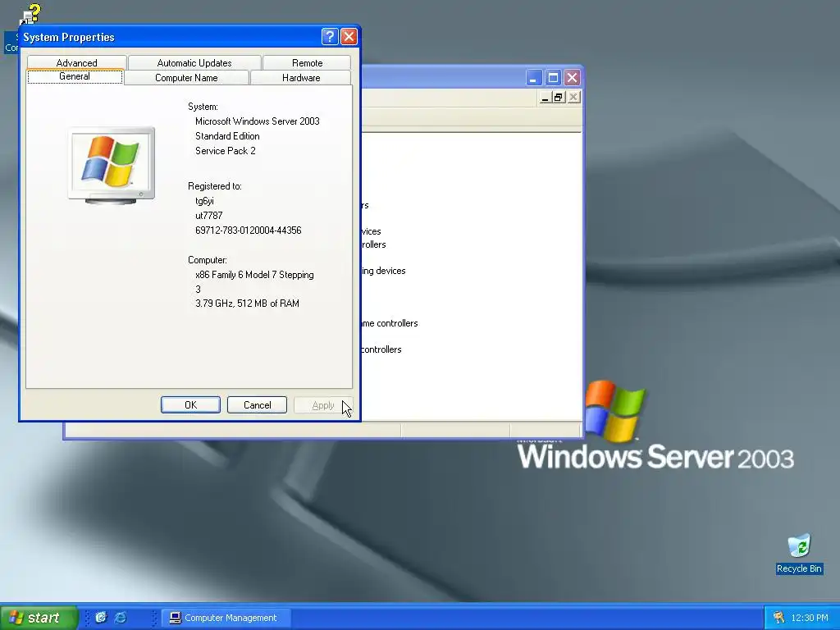The width and height of the screenshot is (840, 630).
Task: Select the General tab
Action: 75,76
